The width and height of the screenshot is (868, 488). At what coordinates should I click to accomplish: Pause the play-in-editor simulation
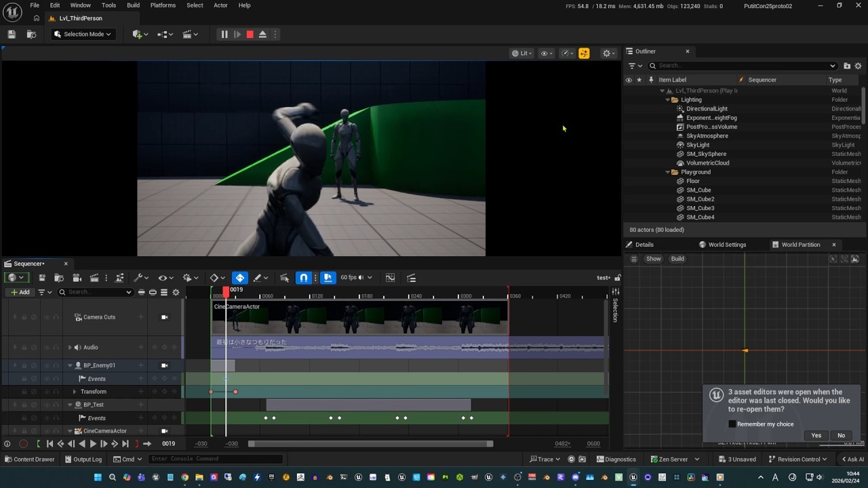coord(224,34)
